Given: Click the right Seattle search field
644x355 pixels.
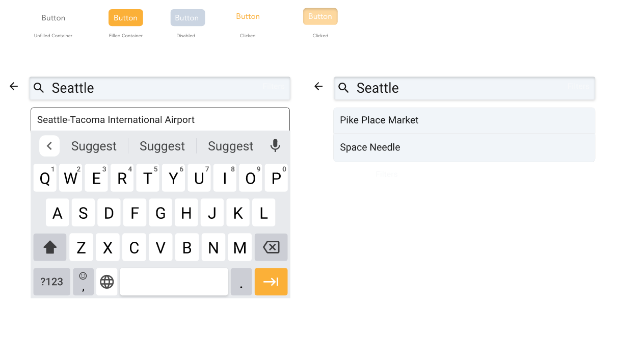Looking at the screenshot, I should (464, 88).
